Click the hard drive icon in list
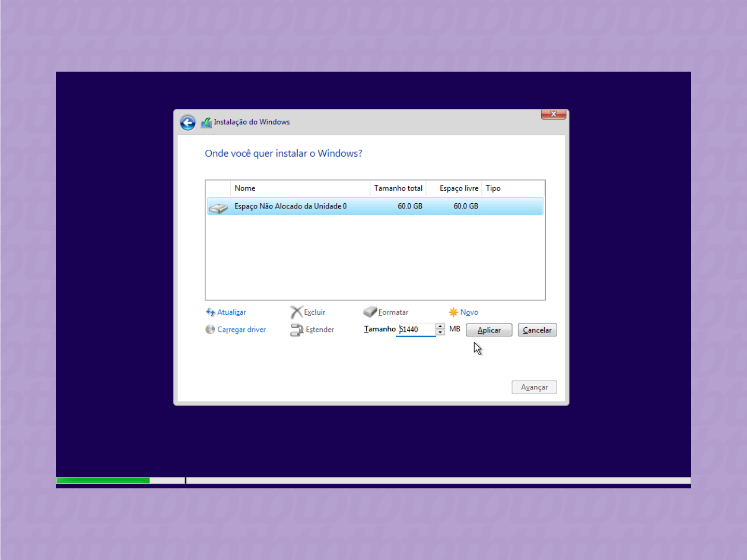The height and width of the screenshot is (560, 747). (x=218, y=207)
